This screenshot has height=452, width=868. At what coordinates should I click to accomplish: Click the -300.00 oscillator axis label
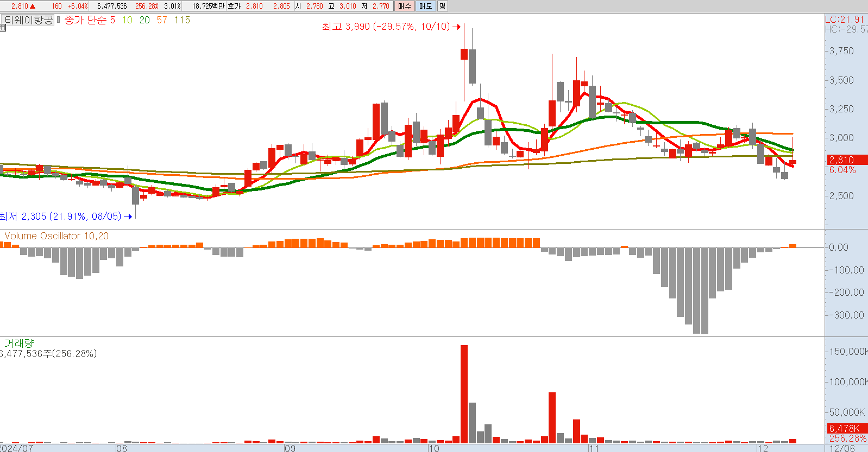point(846,315)
